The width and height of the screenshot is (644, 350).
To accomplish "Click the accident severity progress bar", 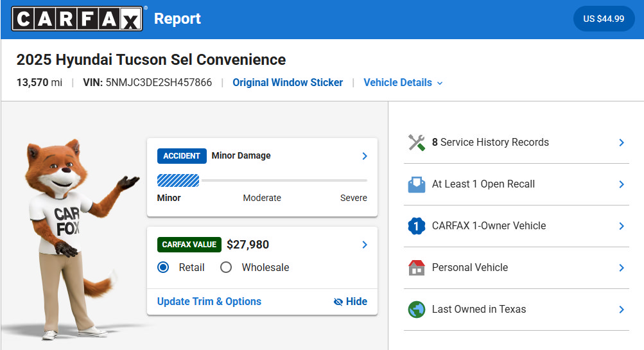I will (x=262, y=180).
